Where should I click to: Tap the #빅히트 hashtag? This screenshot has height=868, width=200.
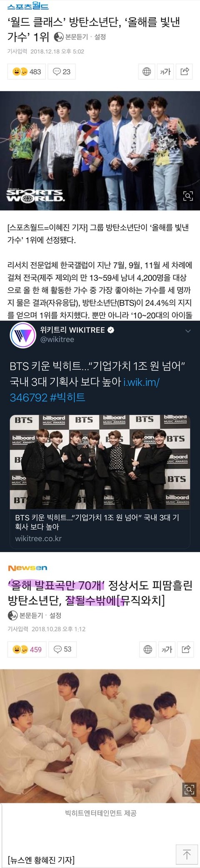[67, 397]
